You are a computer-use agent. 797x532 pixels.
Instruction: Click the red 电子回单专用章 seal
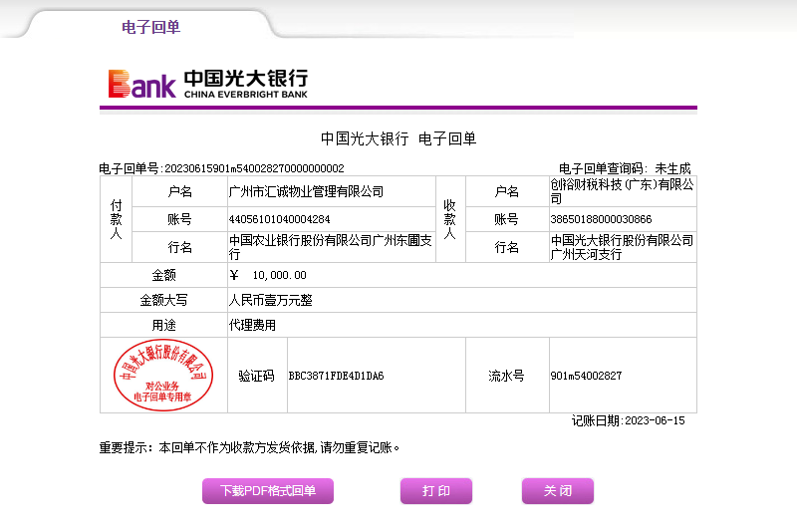tap(163, 375)
